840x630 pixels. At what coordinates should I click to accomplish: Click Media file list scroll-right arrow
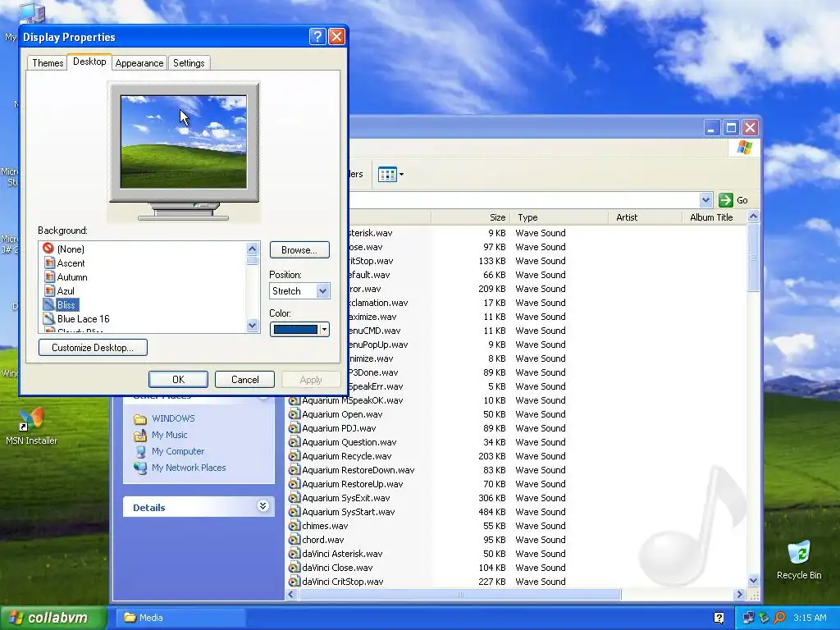coord(740,594)
